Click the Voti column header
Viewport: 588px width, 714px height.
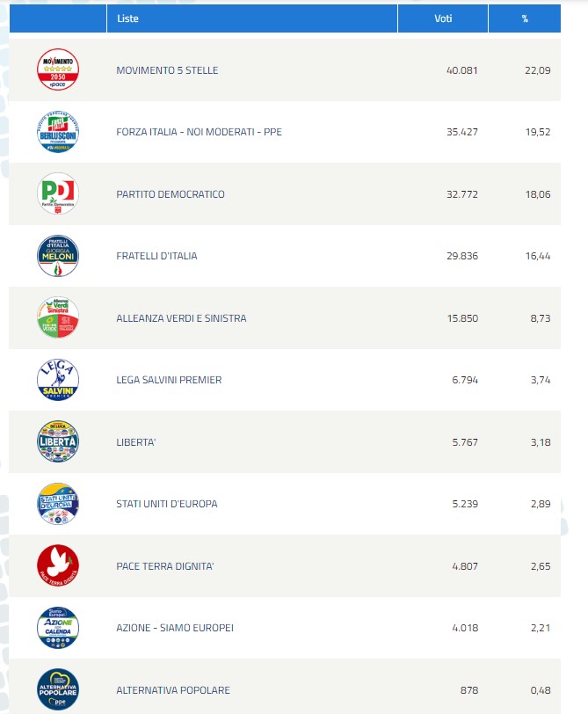click(x=444, y=18)
